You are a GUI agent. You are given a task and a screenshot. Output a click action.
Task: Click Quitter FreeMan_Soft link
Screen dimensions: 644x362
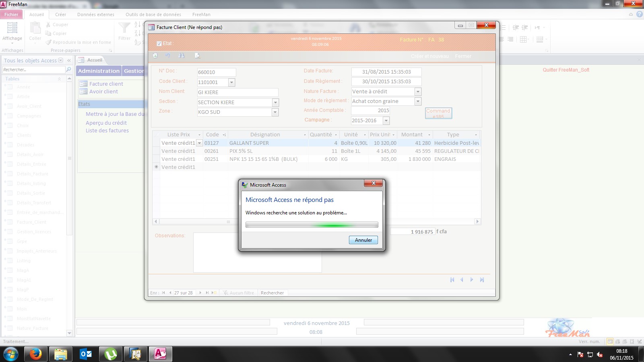pos(566,70)
